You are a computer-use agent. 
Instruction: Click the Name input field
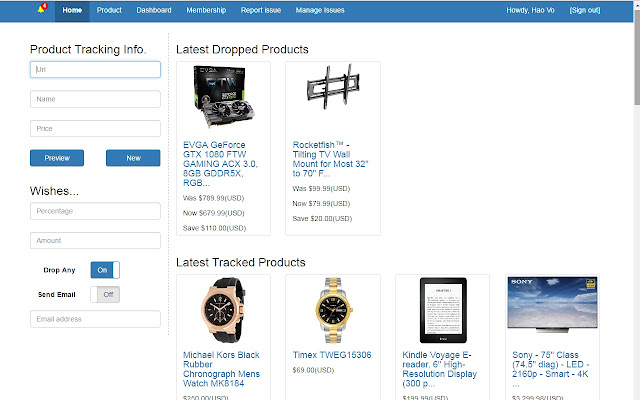click(95, 99)
